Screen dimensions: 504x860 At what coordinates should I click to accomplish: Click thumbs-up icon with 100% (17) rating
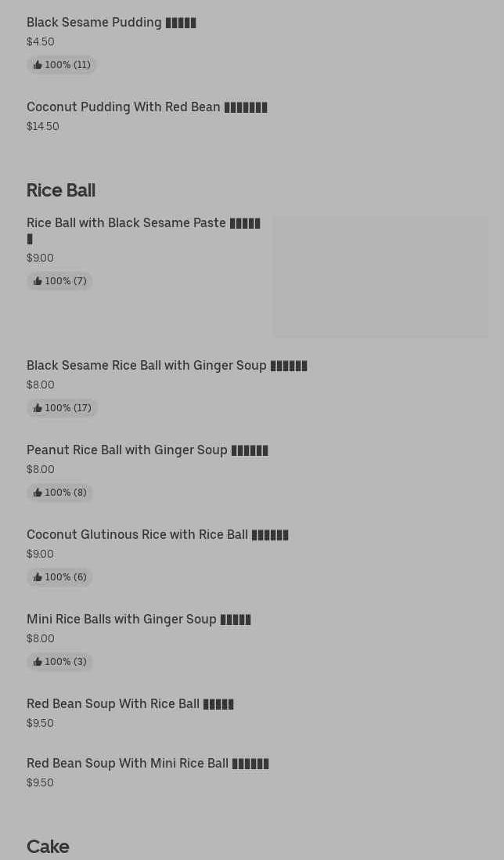pyautogui.click(x=38, y=408)
